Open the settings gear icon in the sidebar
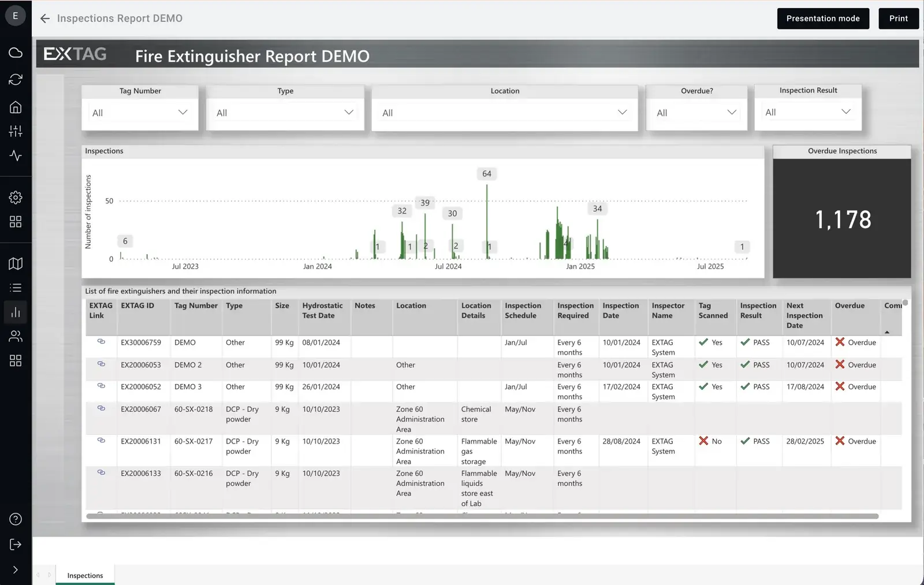 coord(16,198)
